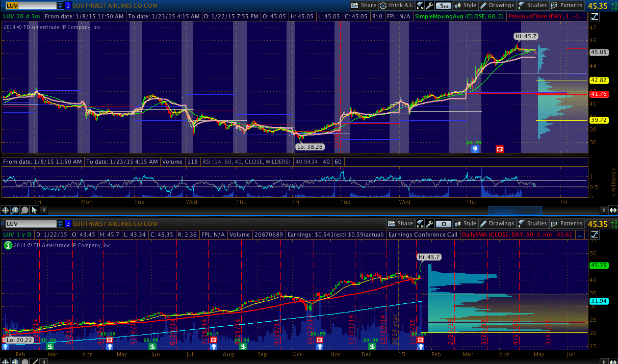
Task: Open chart settings wrench in bottom chart
Action: [x=430, y=224]
